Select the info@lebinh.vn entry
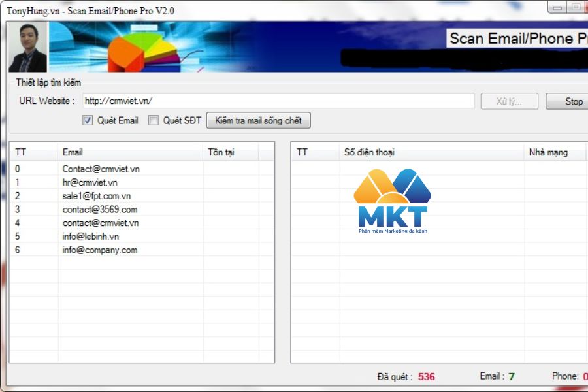Image resolution: width=588 pixels, height=392 pixels. tap(142, 237)
